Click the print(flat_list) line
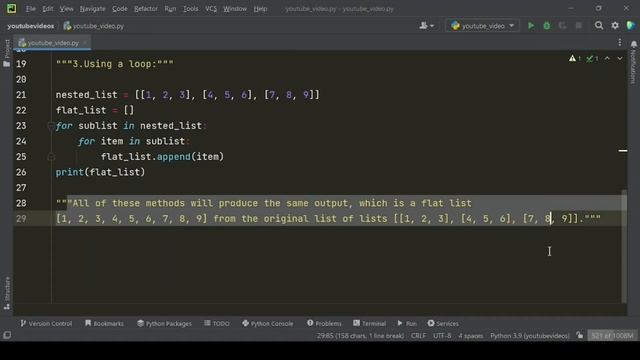 point(100,172)
